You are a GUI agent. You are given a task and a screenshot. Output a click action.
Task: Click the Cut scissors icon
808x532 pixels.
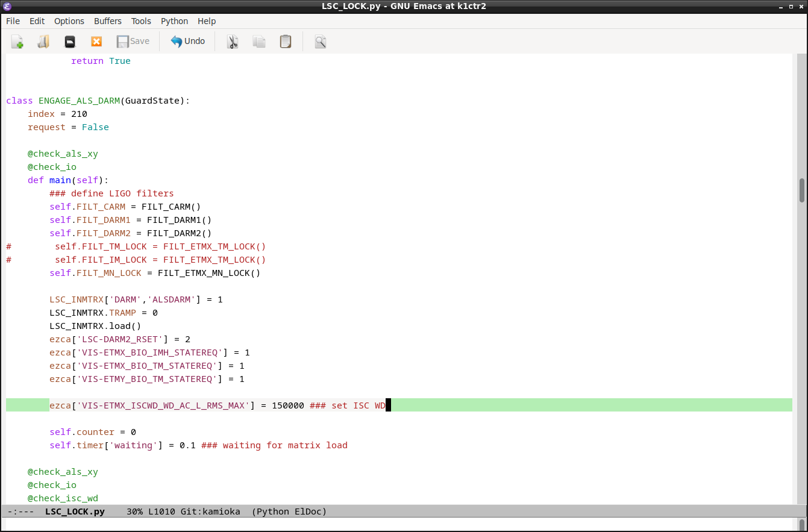233,42
